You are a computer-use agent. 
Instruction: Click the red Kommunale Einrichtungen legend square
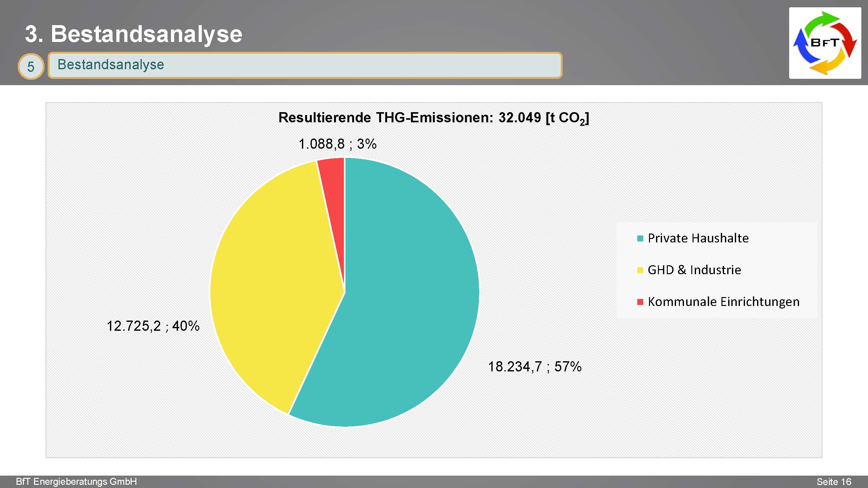(640, 302)
